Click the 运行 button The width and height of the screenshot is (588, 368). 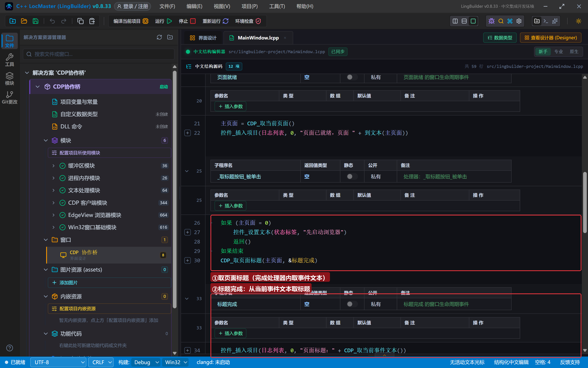point(164,21)
